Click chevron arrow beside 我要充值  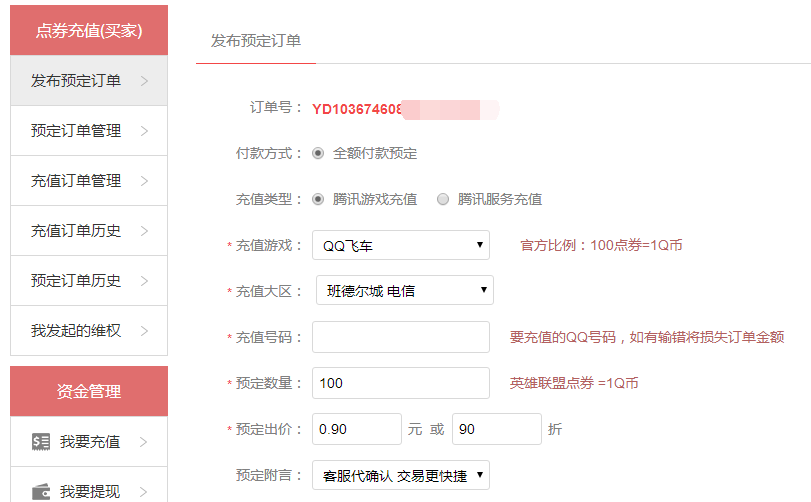(x=144, y=442)
